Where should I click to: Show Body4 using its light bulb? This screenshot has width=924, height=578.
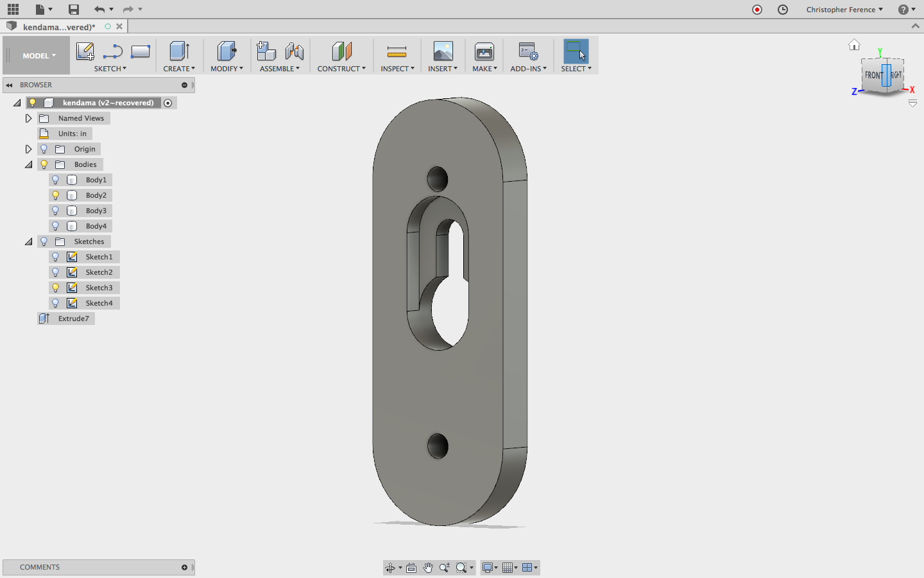(x=56, y=226)
